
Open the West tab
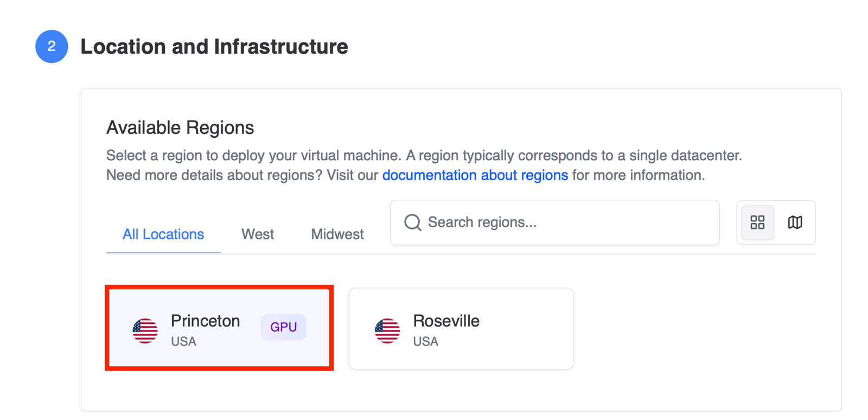258,234
